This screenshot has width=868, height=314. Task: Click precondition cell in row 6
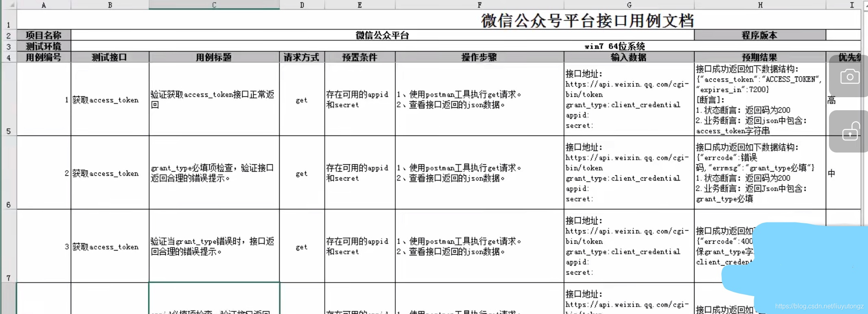tap(360, 173)
